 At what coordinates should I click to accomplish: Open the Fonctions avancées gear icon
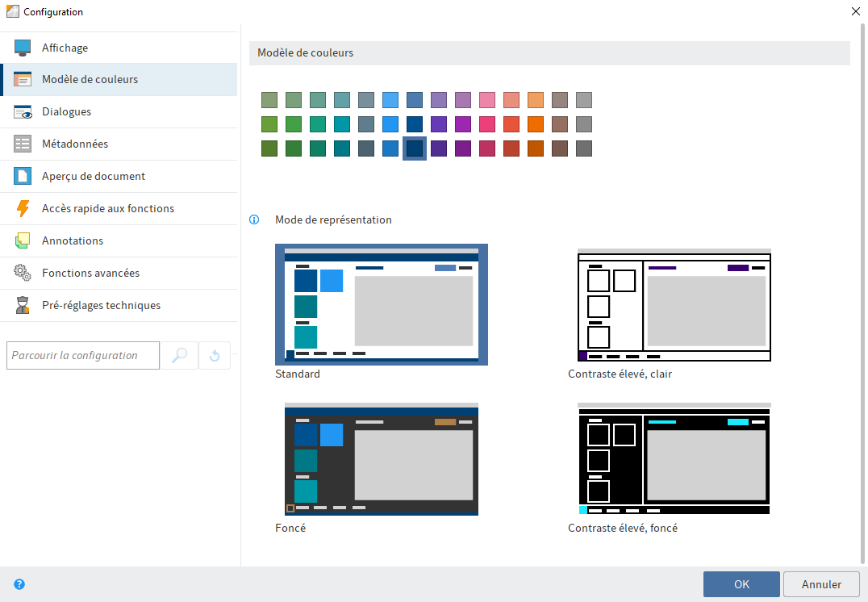[x=22, y=273]
